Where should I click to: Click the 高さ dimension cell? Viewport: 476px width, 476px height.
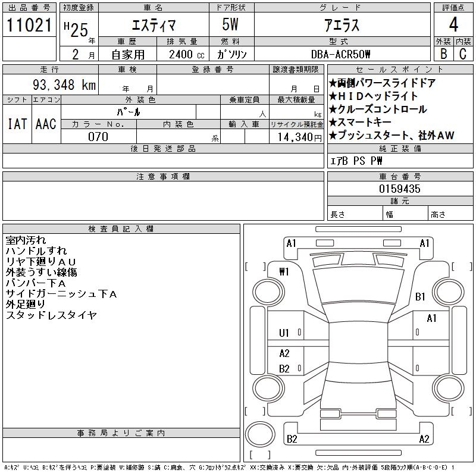pyautogui.click(x=451, y=214)
